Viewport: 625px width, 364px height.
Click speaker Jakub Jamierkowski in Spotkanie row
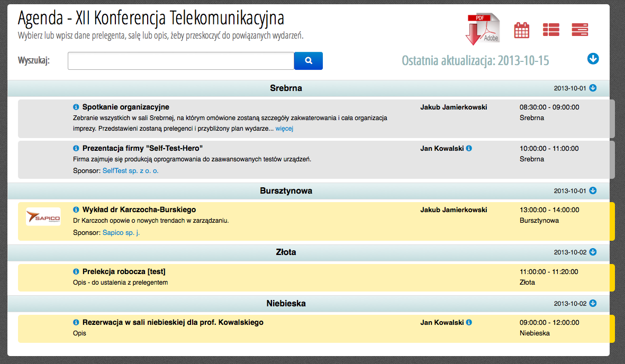point(454,107)
